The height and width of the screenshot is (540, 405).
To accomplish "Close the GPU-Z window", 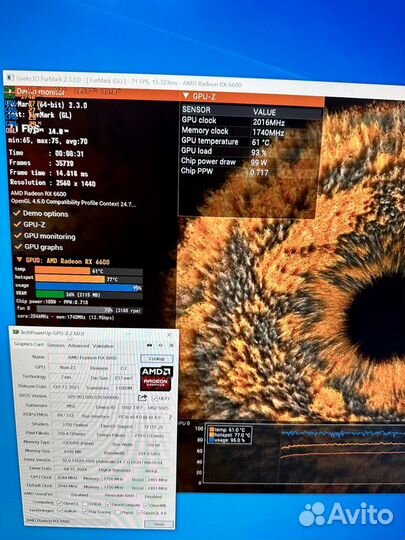I will pos(169,334).
